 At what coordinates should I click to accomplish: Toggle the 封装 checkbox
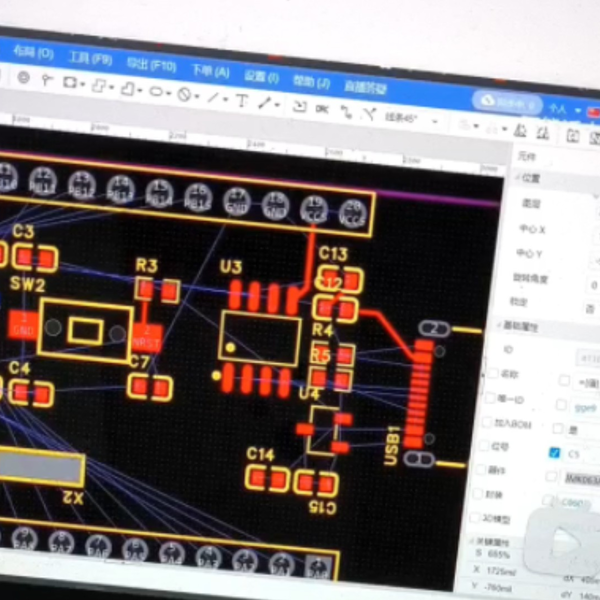point(478,494)
